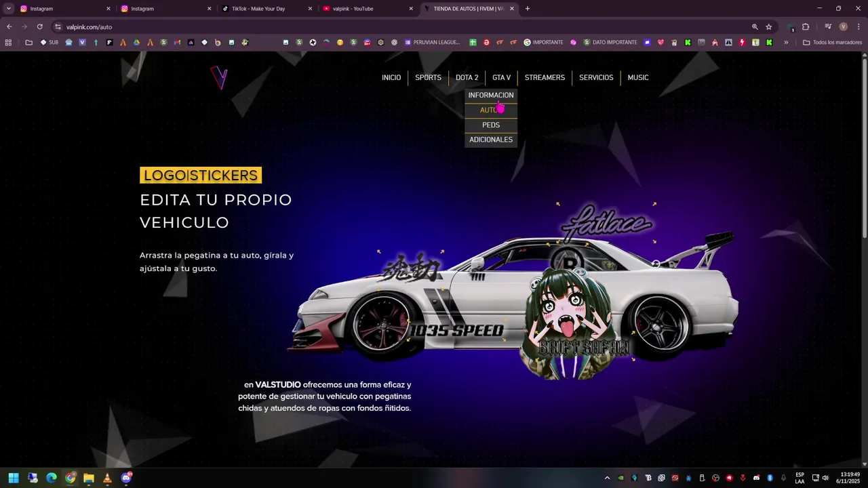The width and height of the screenshot is (868, 488).
Task: Show hidden system tray icons
Action: pyautogui.click(x=607, y=478)
